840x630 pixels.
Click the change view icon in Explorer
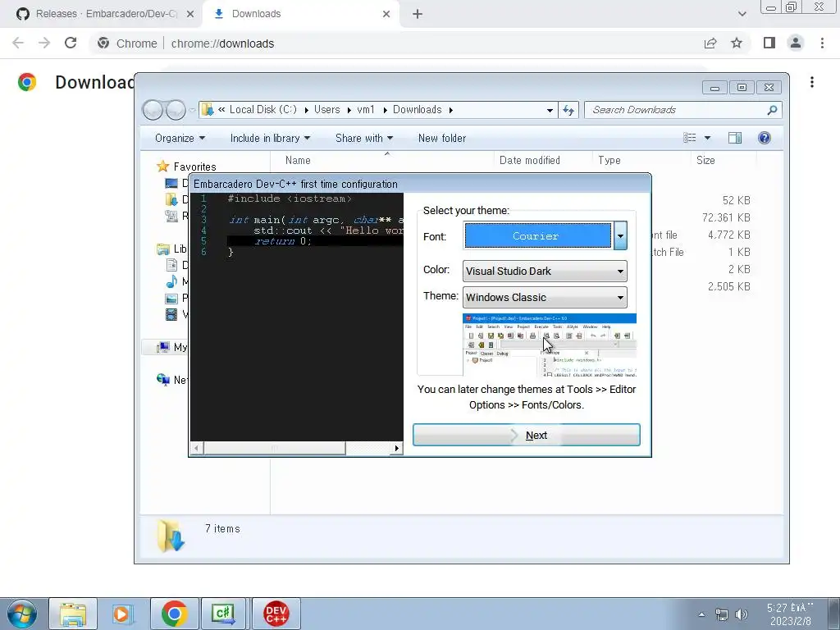coord(689,138)
